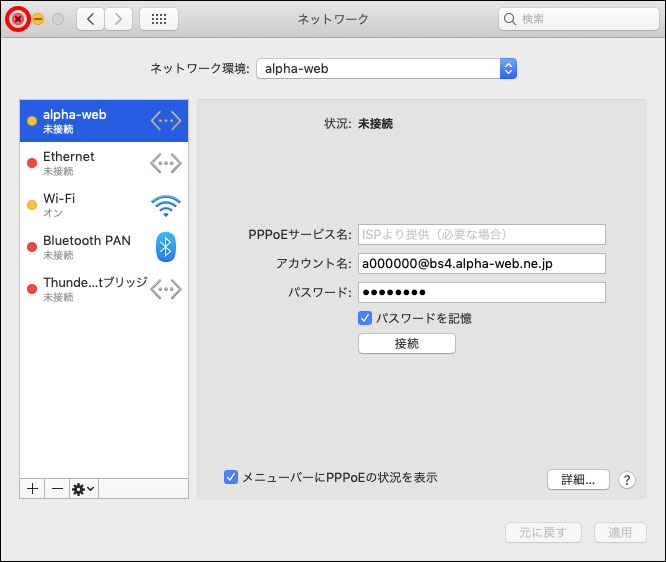The height and width of the screenshot is (562, 666).
Task: Select the Thunderbolt bridge service
Action: point(104,289)
